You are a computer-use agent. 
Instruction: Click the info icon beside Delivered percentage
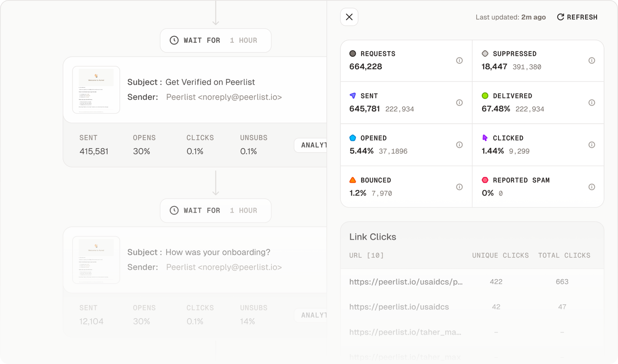click(591, 103)
